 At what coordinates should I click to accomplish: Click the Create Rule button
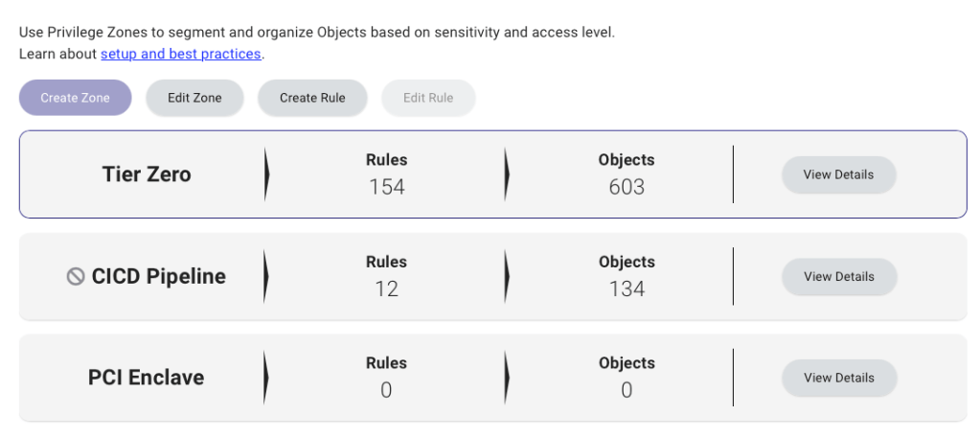(312, 98)
